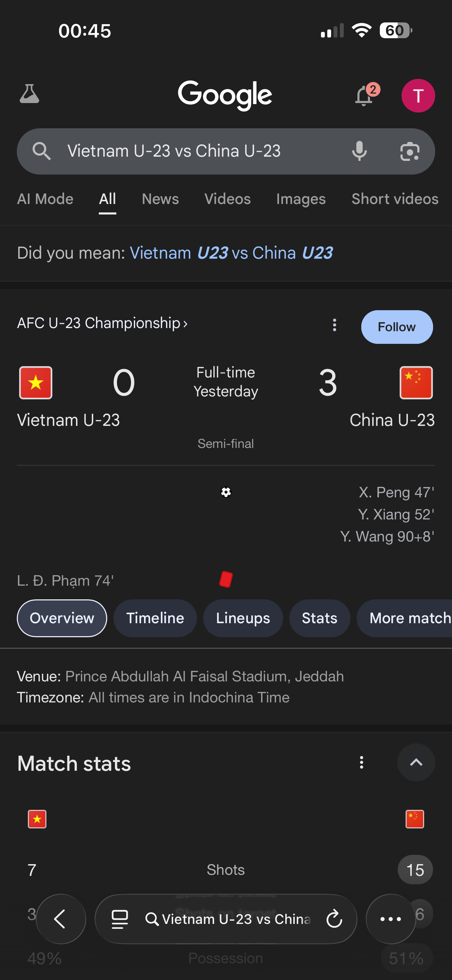Screen dimensions: 452x980
Task: Open Google Lens camera search
Action: click(410, 151)
